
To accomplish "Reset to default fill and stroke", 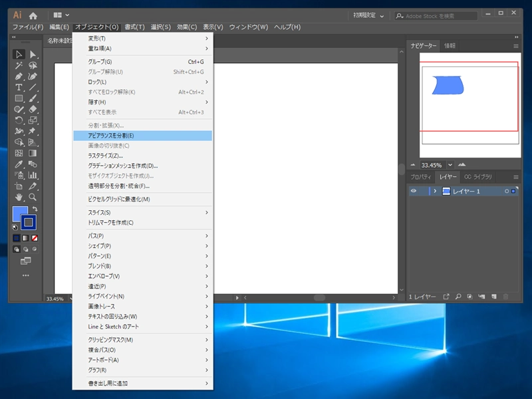I will click(15, 227).
